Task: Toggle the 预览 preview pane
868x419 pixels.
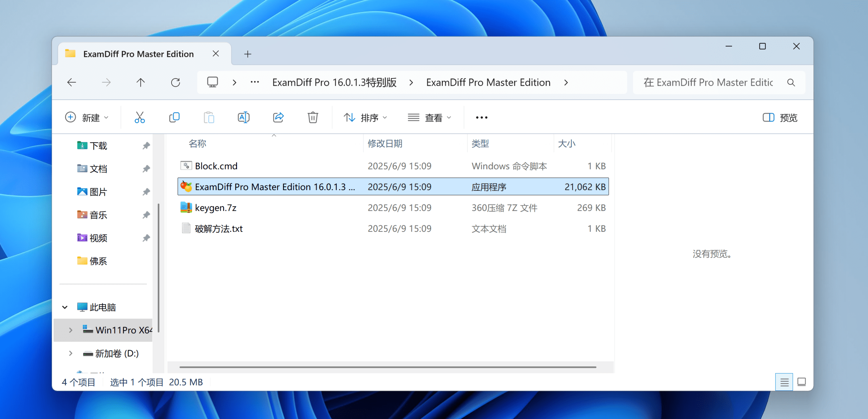Action: click(780, 118)
